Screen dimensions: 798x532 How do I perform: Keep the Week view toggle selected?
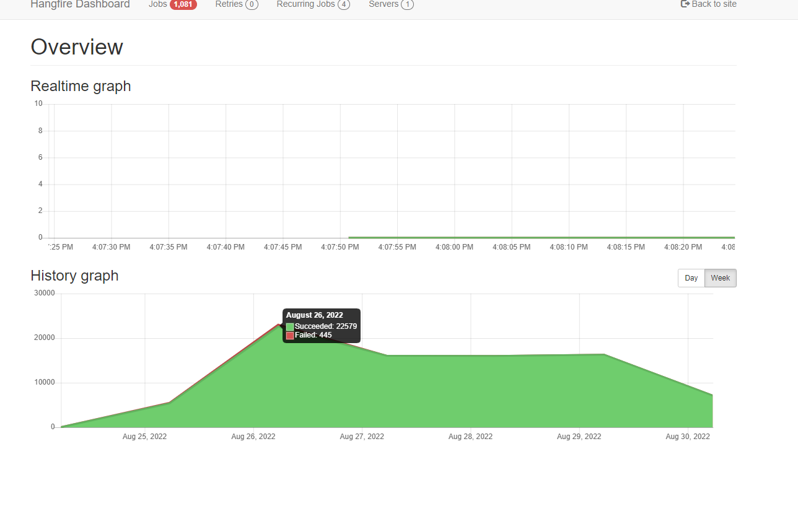click(x=719, y=277)
